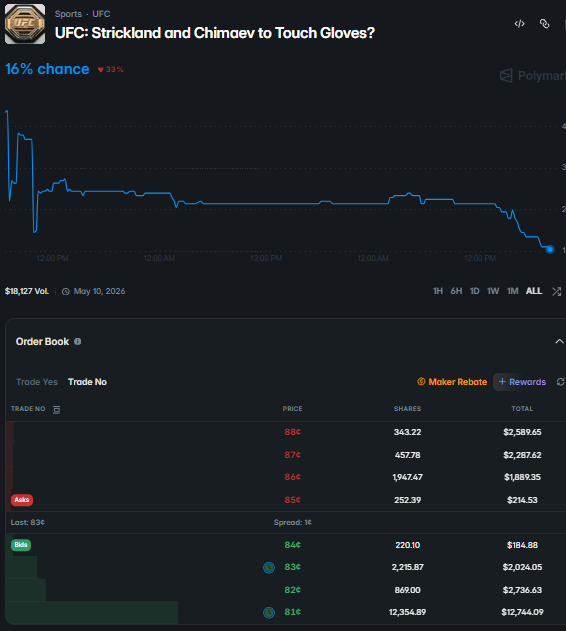Select the 1W chart range
Image resolution: width=566 pixels, height=631 pixels.
click(x=493, y=291)
